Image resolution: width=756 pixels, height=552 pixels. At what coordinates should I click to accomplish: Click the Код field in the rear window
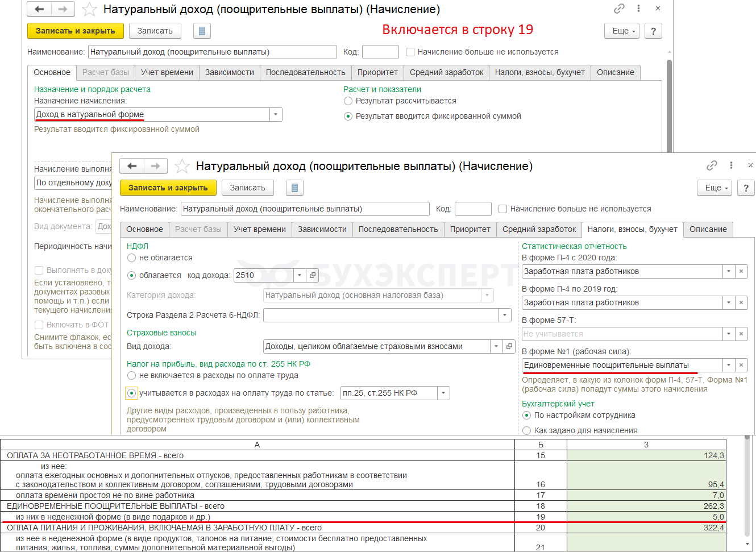pyautogui.click(x=380, y=52)
